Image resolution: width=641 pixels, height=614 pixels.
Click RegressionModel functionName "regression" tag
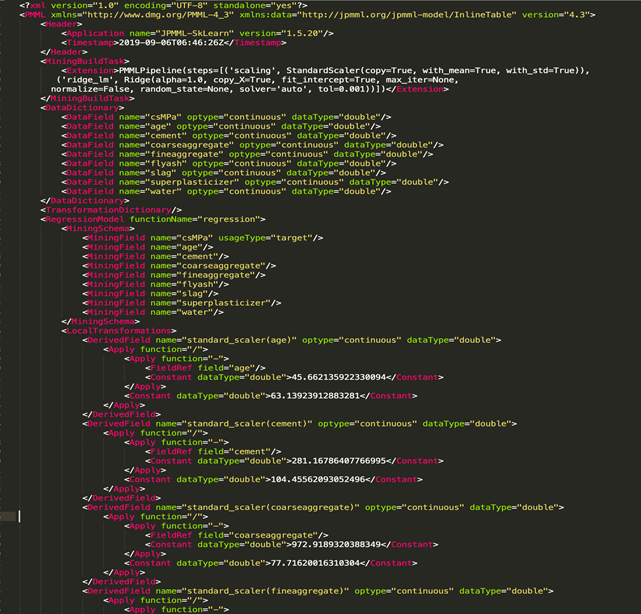click(153, 219)
